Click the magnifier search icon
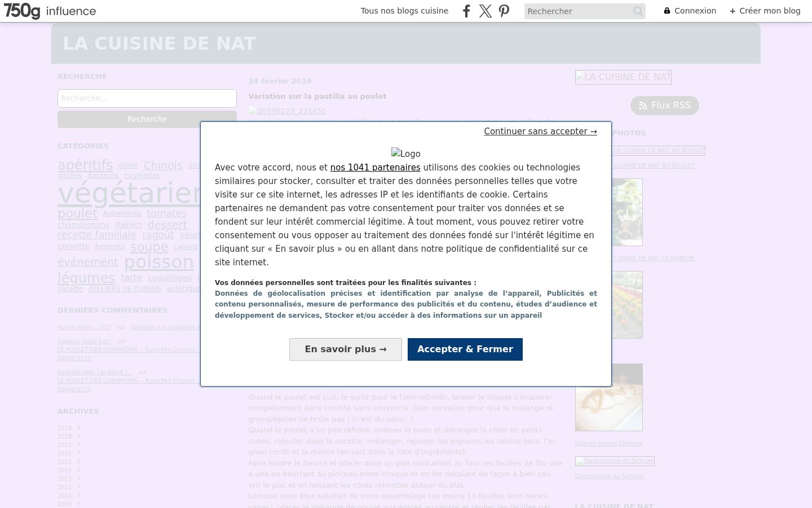This screenshot has width=812, height=508. 638,11
